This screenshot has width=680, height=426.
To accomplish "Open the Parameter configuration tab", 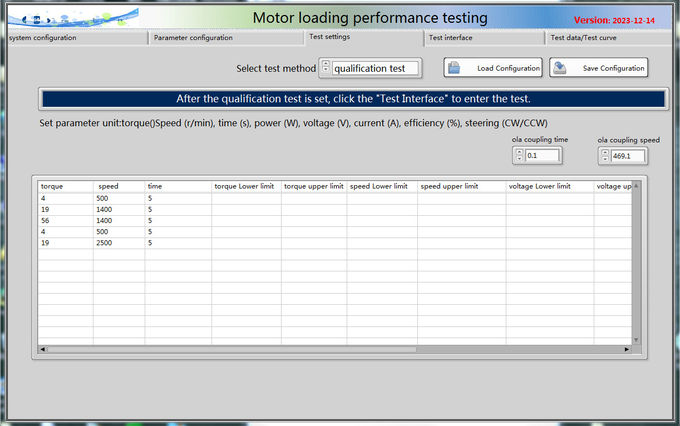I will pyautogui.click(x=226, y=37).
